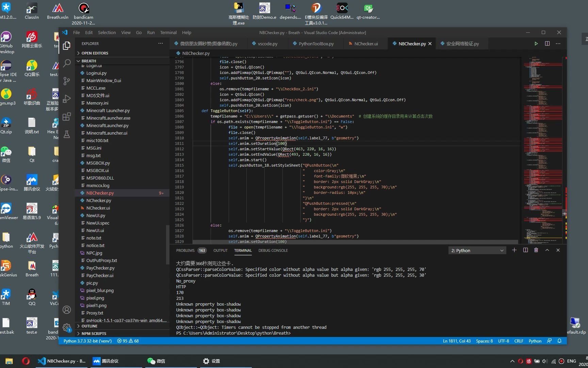
Task: Expand the OPEN EDITORS section
Action: tap(95, 53)
